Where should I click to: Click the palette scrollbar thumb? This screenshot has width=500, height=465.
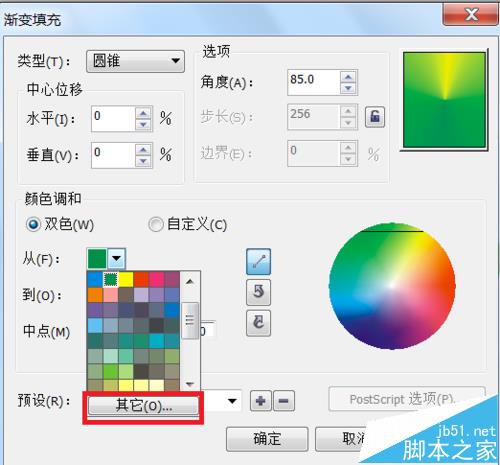(190, 321)
